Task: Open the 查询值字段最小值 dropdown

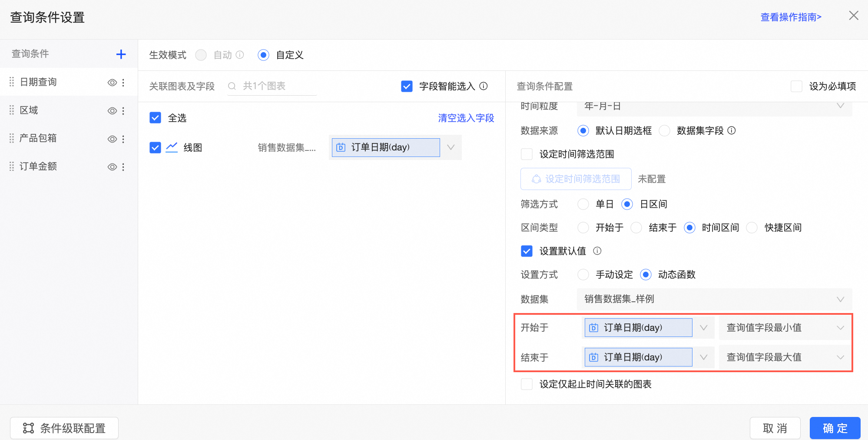Action: [785, 328]
